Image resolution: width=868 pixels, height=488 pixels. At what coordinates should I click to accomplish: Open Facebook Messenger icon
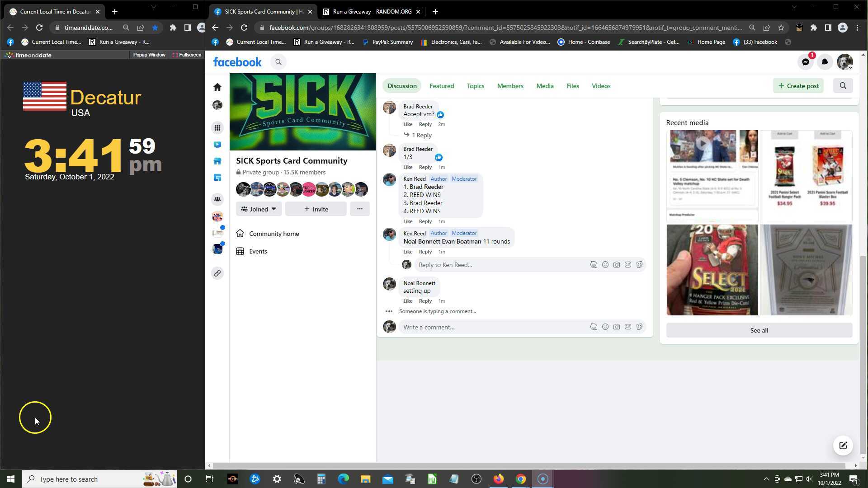tap(806, 62)
